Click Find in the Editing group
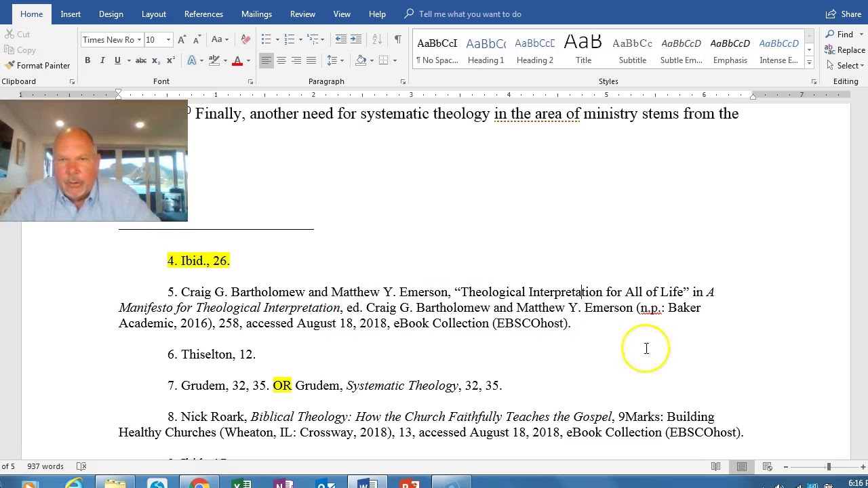Image resolution: width=868 pixels, height=488 pixels. click(x=841, y=35)
